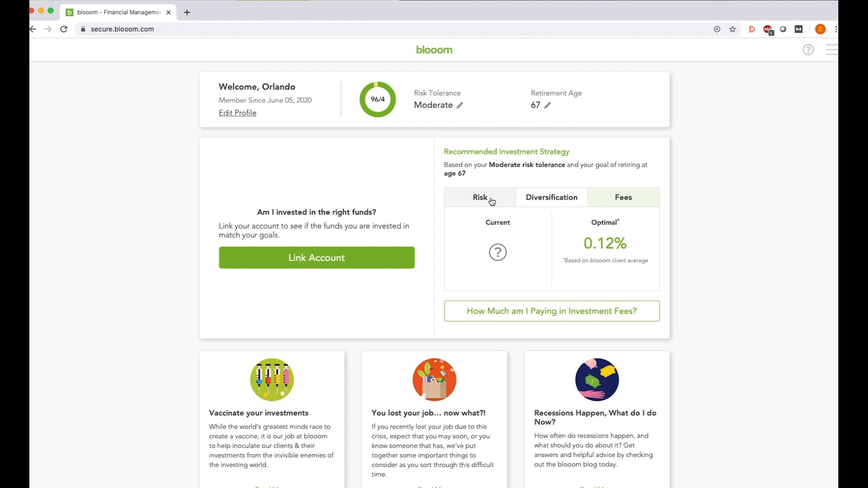Open the Edit Profile link
Viewport: 868px width, 488px height.
(237, 113)
